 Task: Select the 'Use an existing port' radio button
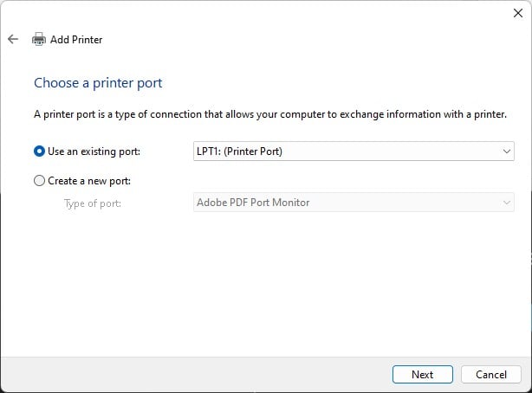(x=39, y=151)
